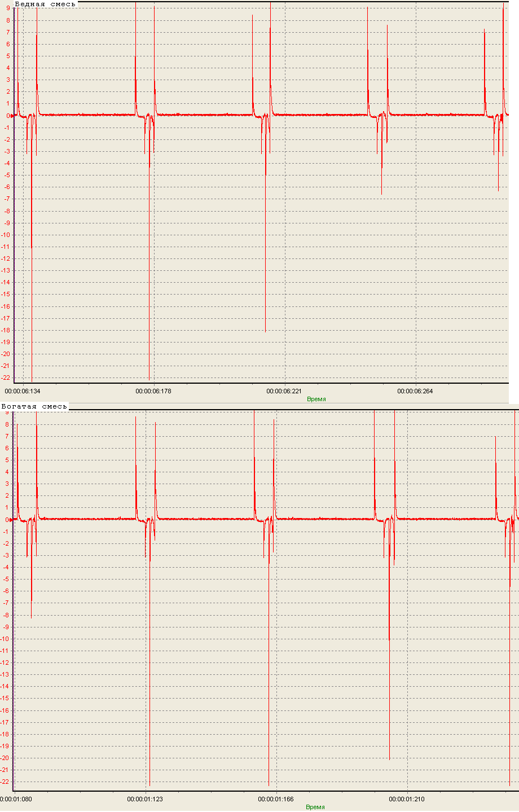Pick the 00:00:06:221 time axis label

pos(284,391)
